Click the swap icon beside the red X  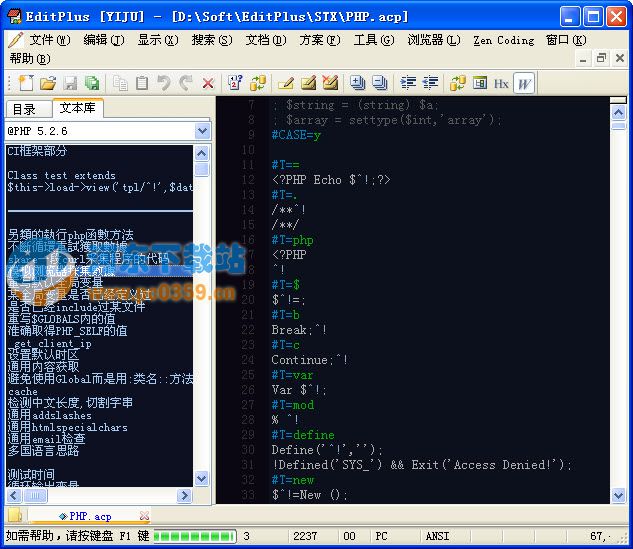coord(258,83)
